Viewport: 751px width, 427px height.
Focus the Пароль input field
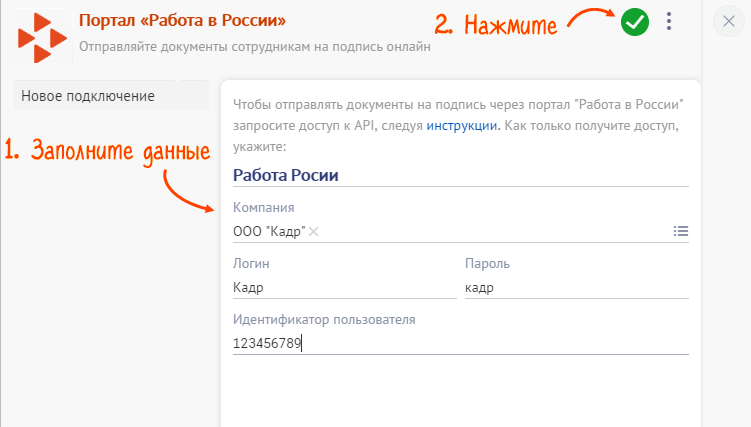click(576, 287)
